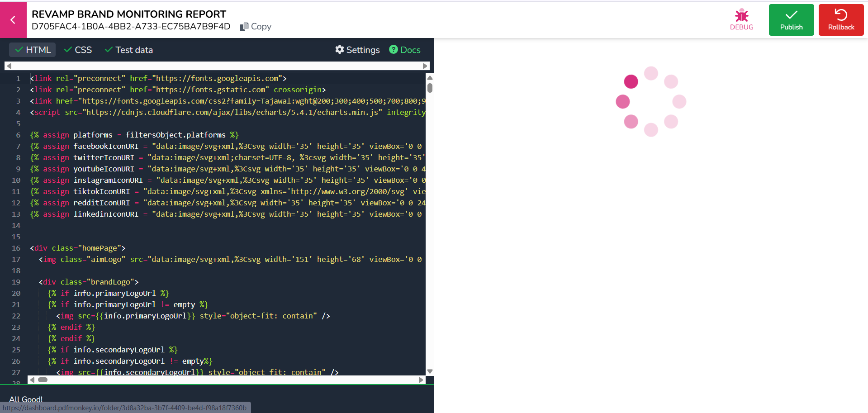868x413 pixels.
Task: Click the DEBUG bug icon
Action: point(741,16)
